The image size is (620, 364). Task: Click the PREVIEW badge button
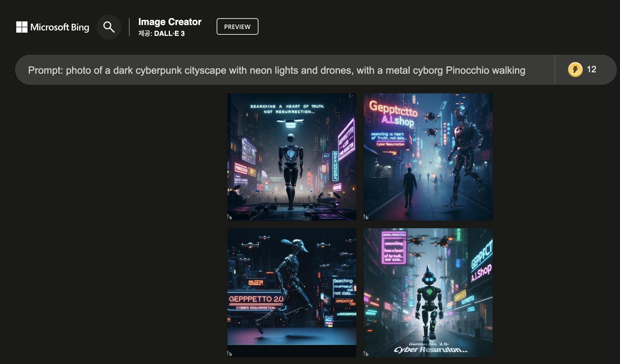click(x=237, y=26)
